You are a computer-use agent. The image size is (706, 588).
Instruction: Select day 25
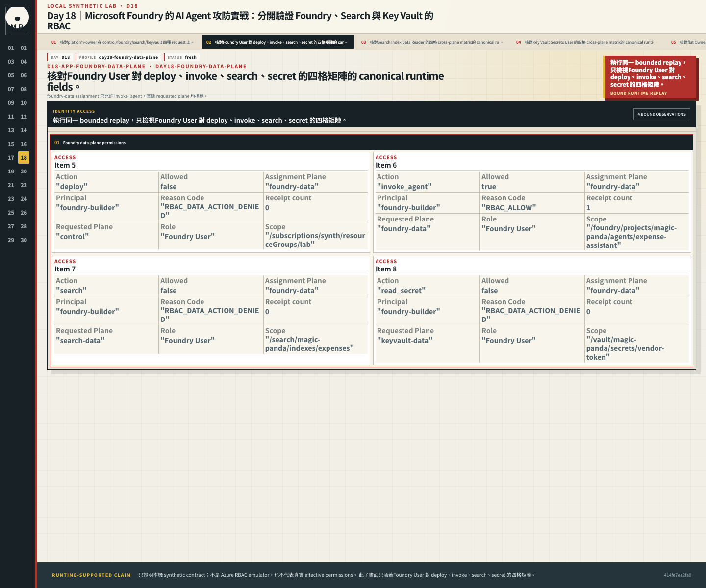click(x=11, y=213)
